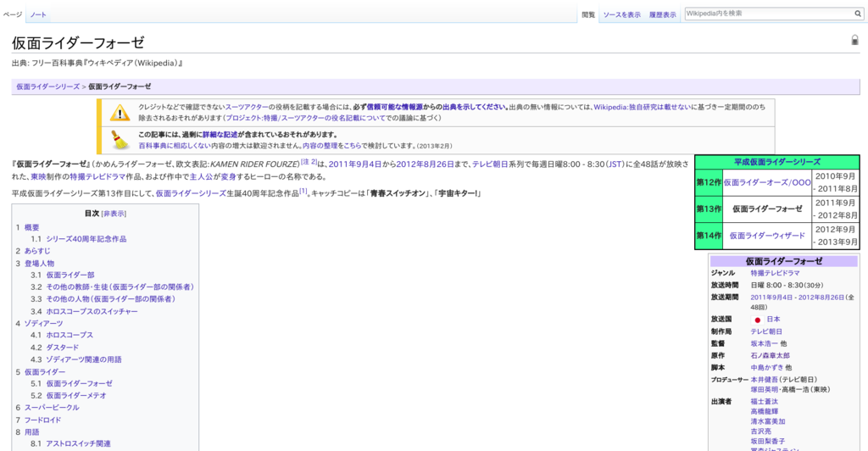Open director 坂本浩一 link

764,343
